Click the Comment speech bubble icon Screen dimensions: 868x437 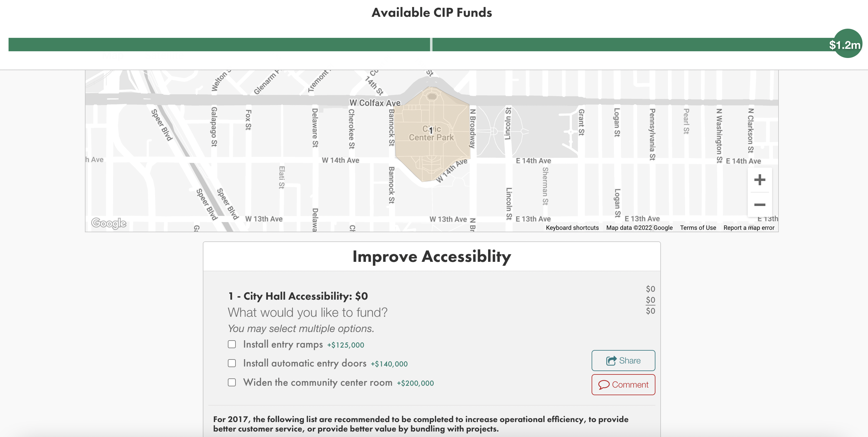point(604,385)
